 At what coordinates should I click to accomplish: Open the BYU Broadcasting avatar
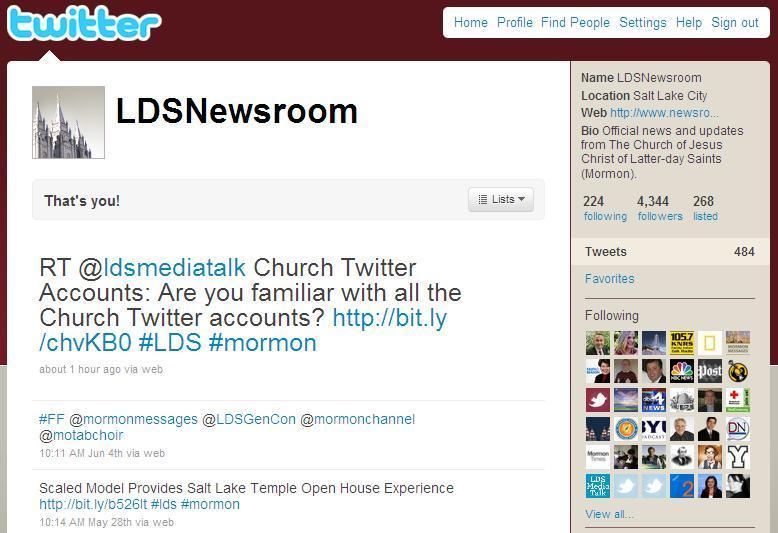(654, 429)
